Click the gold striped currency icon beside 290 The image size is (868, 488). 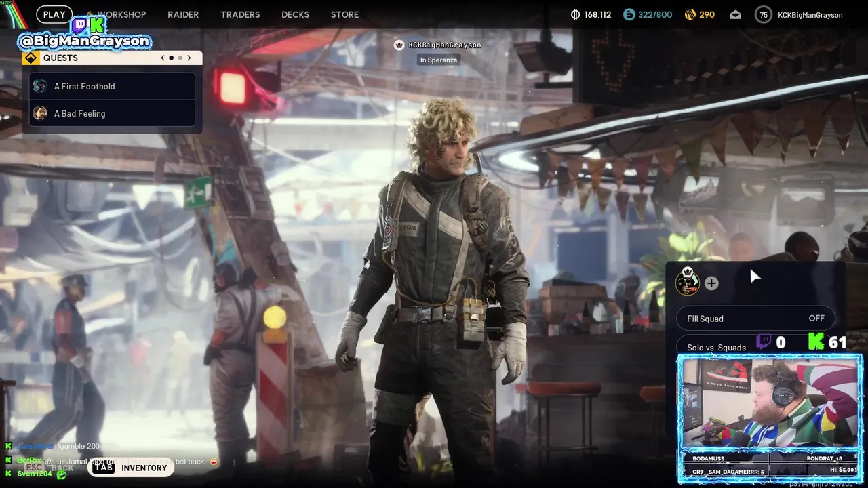point(690,14)
